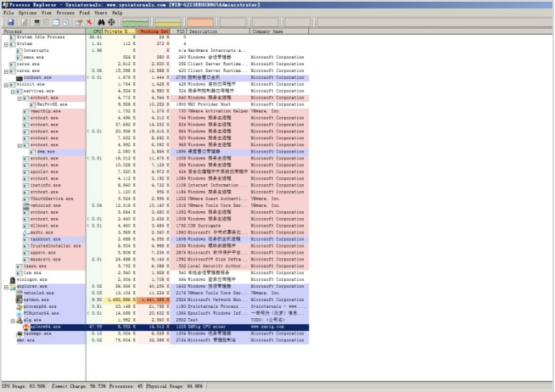Viewport: 555px width, 392px height.
Task: Click the crosshair Find Window's Process icon
Action: 111,22
